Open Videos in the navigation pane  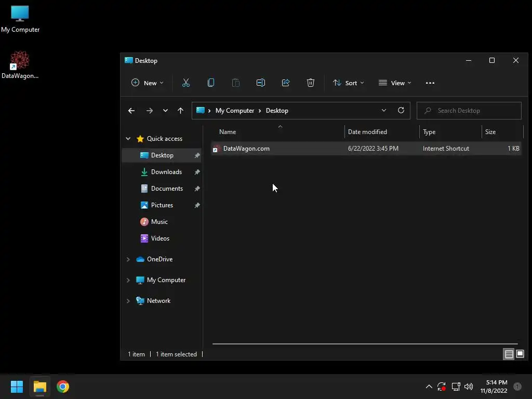point(160,238)
